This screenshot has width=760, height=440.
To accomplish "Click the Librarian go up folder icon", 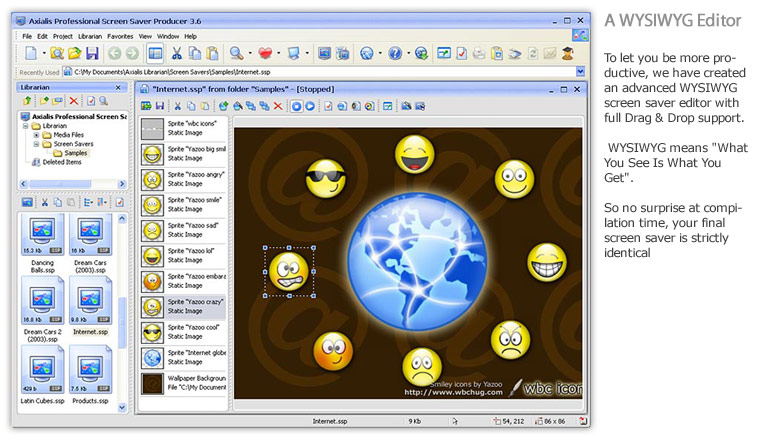I will point(27,101).
